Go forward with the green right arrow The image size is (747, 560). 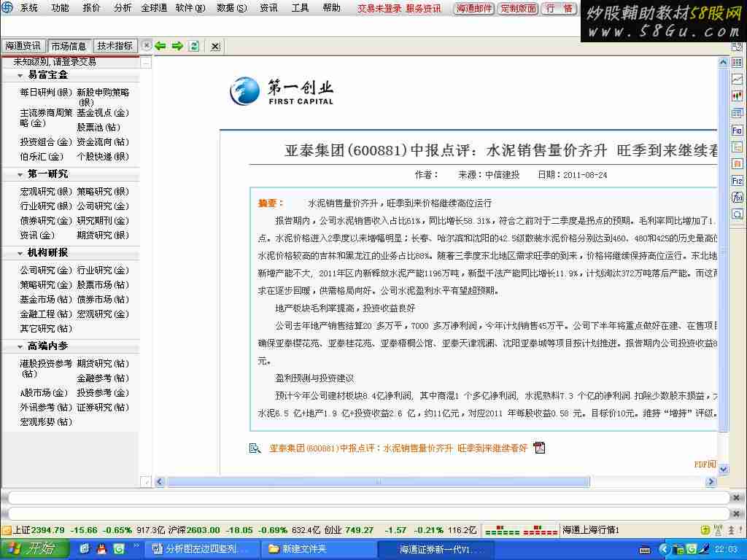click(177, 46)
